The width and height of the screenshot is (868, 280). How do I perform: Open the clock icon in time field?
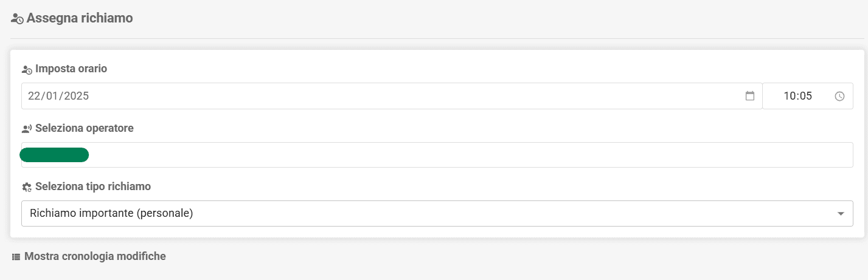[839, 96]
